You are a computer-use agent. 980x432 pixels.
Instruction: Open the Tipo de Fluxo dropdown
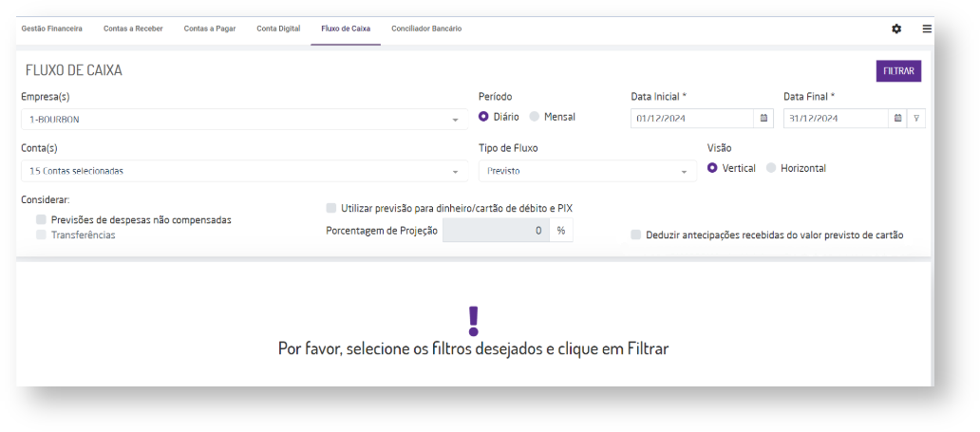click(x=588, y=171)
